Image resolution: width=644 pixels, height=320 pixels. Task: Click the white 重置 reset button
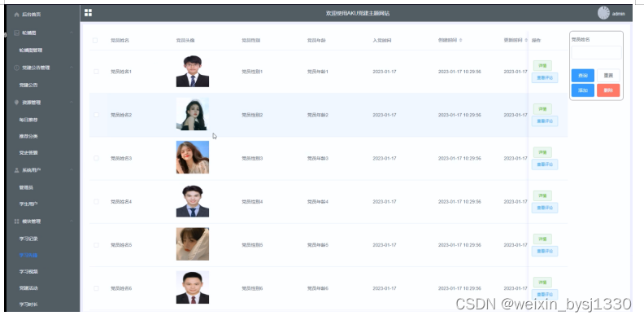[x=608, y=76]
